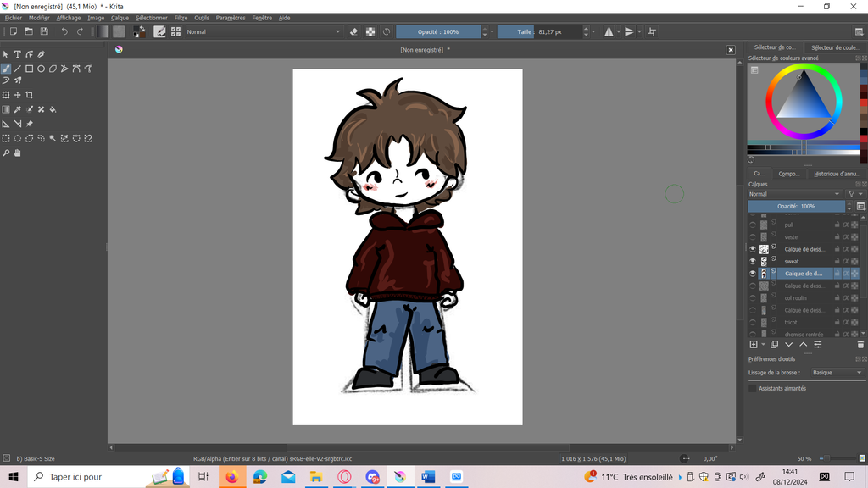Open the Lissage de la brosse dropdown
Image resolution: width=868 pixels, height=488 pixels.
(836, 373)
